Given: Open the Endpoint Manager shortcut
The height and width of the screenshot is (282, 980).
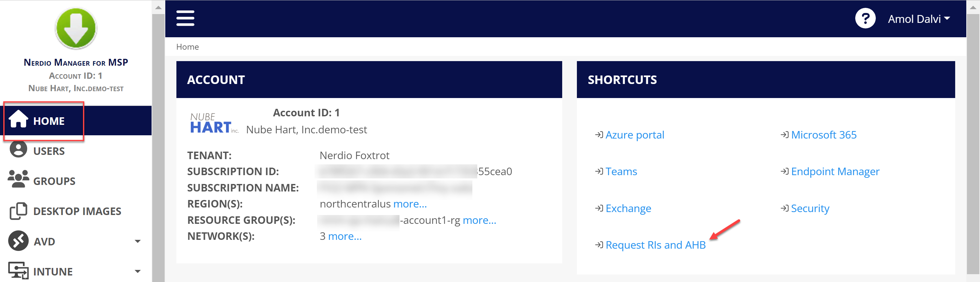Looking at the screenshot, I should pos(835,172).
